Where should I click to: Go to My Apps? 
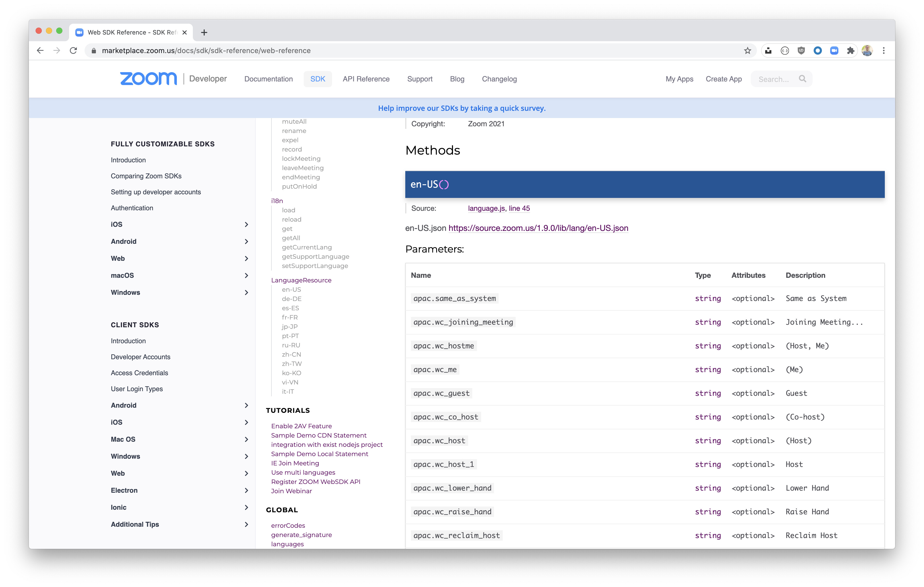pyautogui.click(x=679, y=79)
